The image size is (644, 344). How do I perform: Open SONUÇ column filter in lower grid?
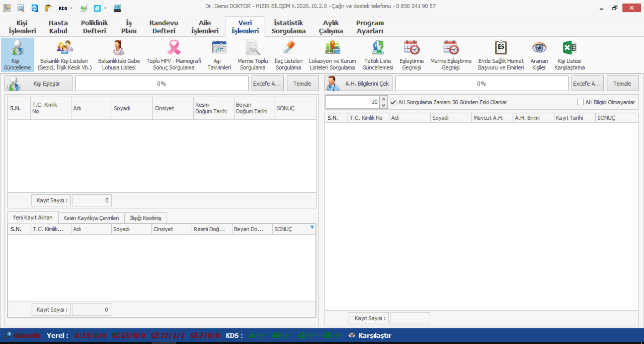coord(312,228)
